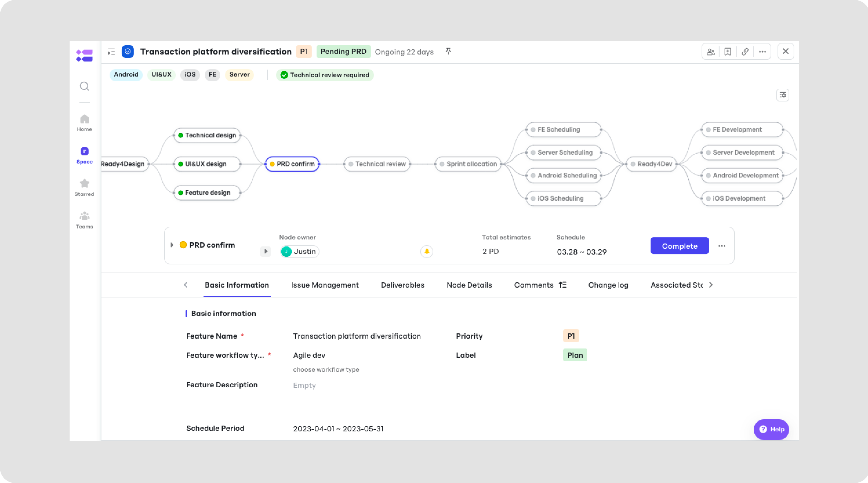Change the Label field value Plan
Viewport: 868px width, 483px height.
[x=575, y=355]
